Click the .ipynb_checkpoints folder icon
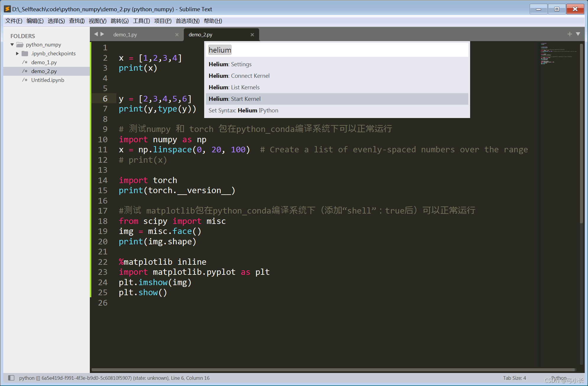The height and width of the screenshot is (386, 588). (x=25, y=54)
